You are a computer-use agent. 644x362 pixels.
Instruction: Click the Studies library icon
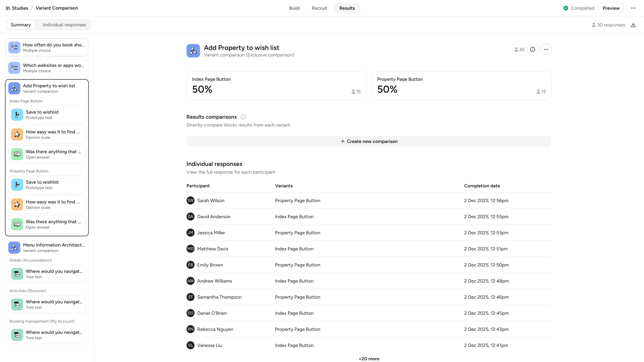click(x=8, y=8)
